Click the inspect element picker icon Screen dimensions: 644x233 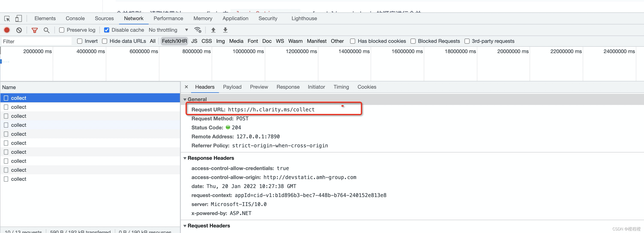(x=7, y=18)
